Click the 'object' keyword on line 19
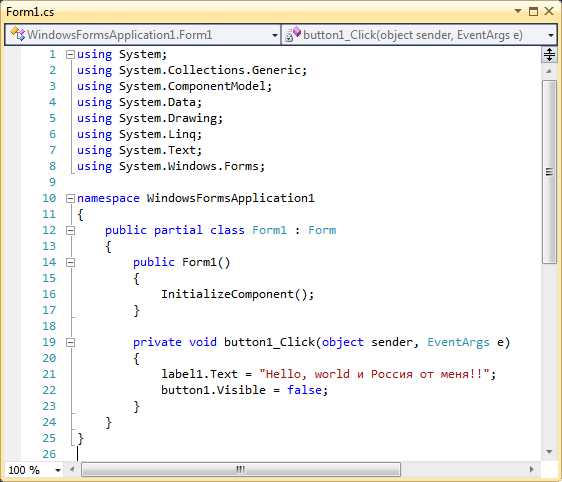562x482 pixels. 343,343
